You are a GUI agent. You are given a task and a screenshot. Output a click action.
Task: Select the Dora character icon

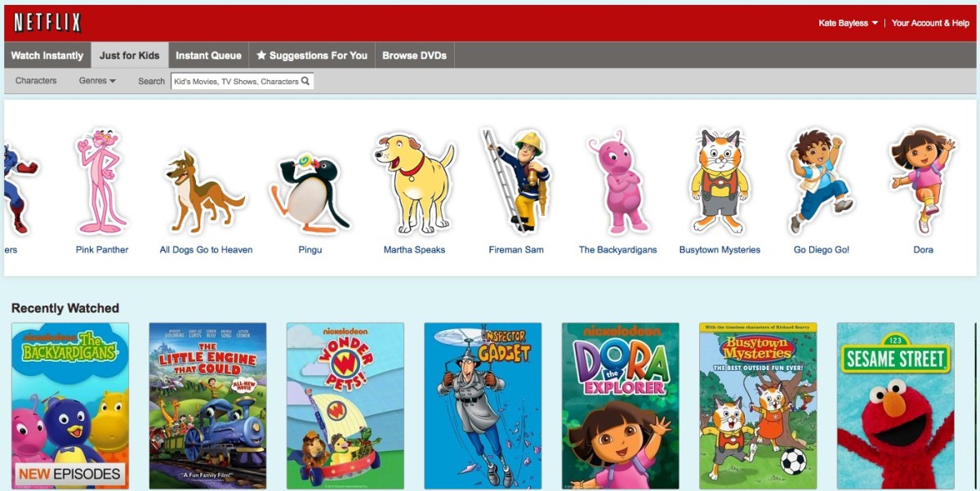tap(923, 181)
